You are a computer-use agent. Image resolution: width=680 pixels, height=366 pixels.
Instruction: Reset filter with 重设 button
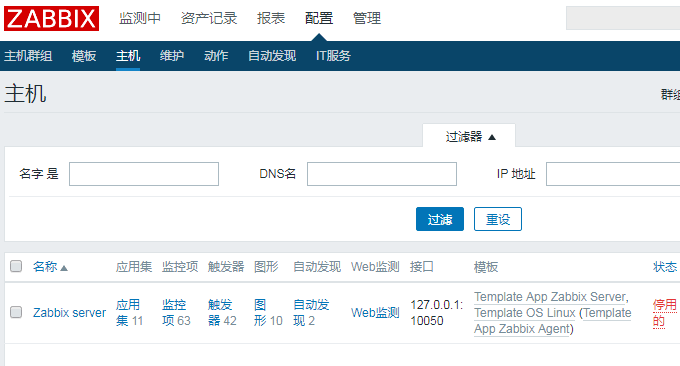click(498, 219)
